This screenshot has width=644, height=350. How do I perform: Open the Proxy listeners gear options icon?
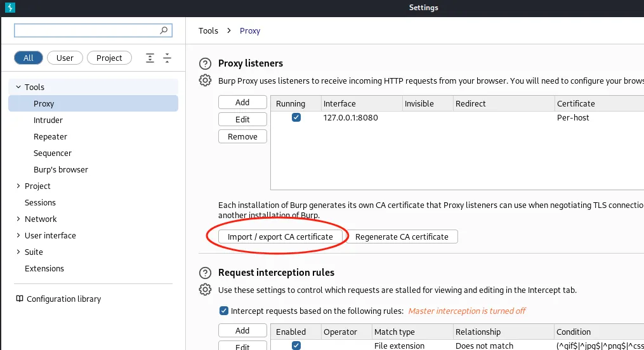pos(205,81)
